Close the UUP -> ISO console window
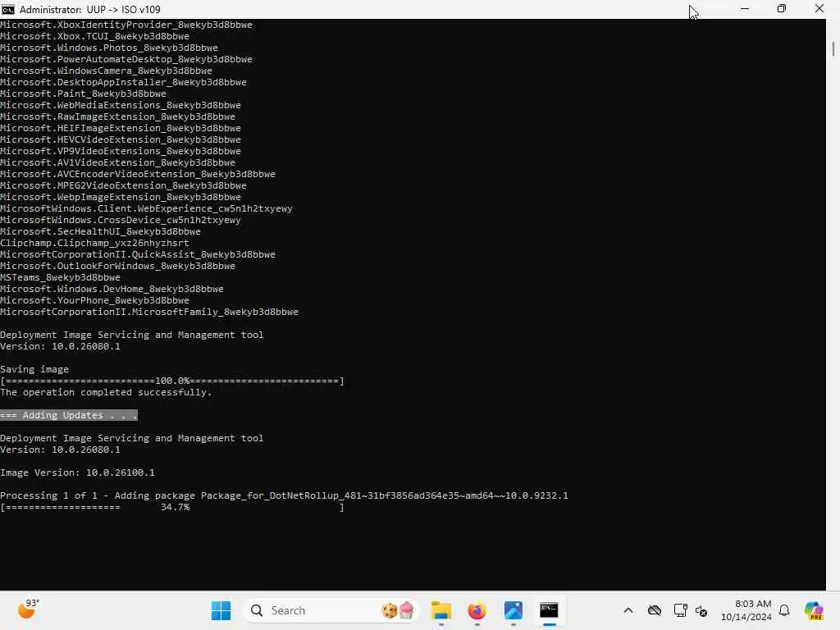Screen dimensions: 840x630 pos(819,9)
